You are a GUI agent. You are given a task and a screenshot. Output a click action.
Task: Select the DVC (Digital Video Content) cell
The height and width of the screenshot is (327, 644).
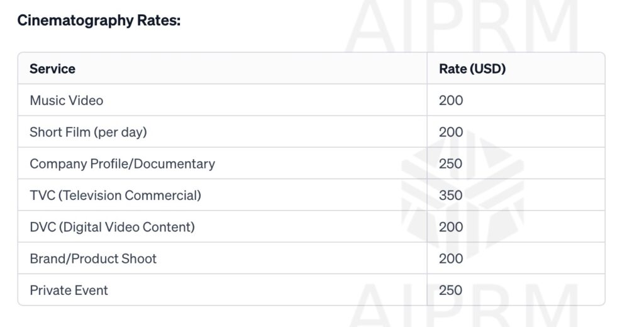[112, 227]
